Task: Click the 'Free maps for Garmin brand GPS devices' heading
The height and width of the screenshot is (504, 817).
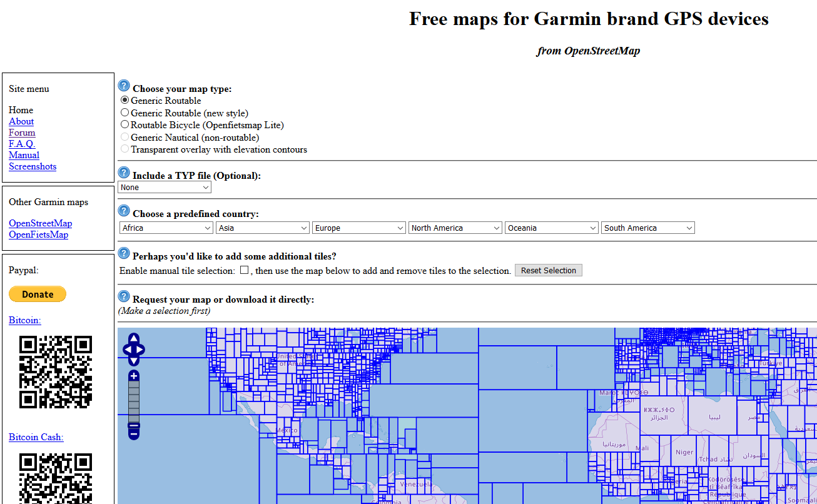Action: click(x=589, y=19)
